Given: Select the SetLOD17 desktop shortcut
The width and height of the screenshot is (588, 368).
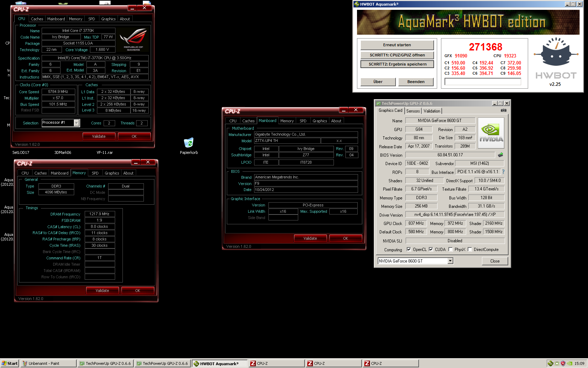Looking at the screenshot, I should [x=21, y=152].
